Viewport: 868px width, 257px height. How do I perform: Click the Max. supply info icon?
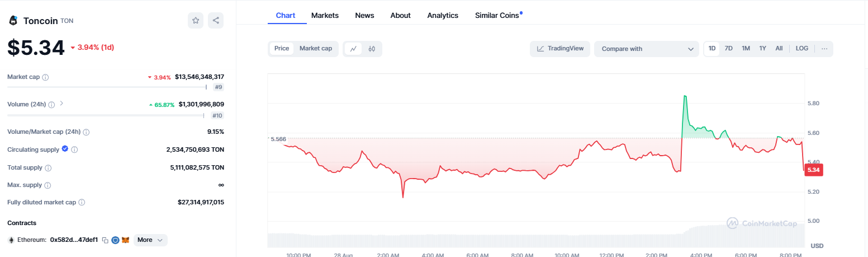pyautogui.click(x=48, y=185)
